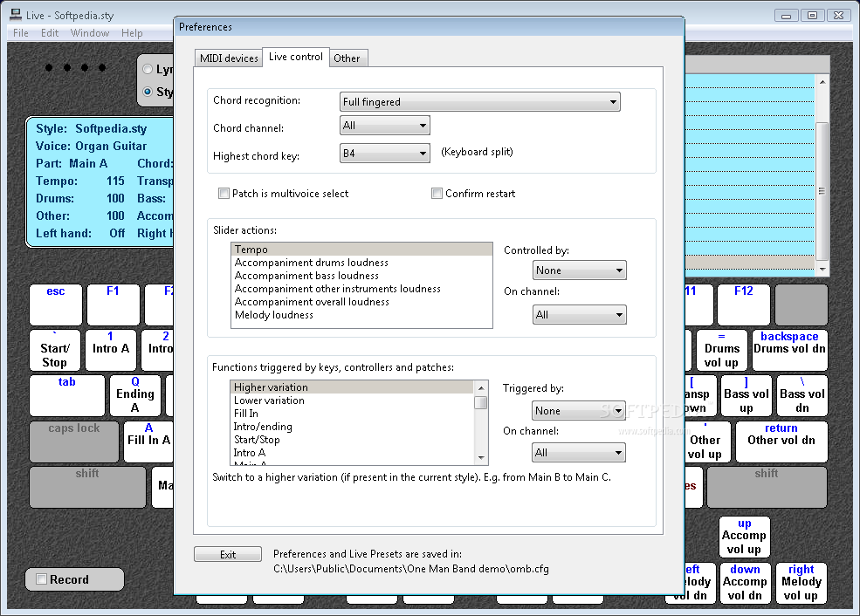Viewport: 860px width, 616px height.
Task: Enable Patch is multivoice select checkbox
Action: [224, 194]
